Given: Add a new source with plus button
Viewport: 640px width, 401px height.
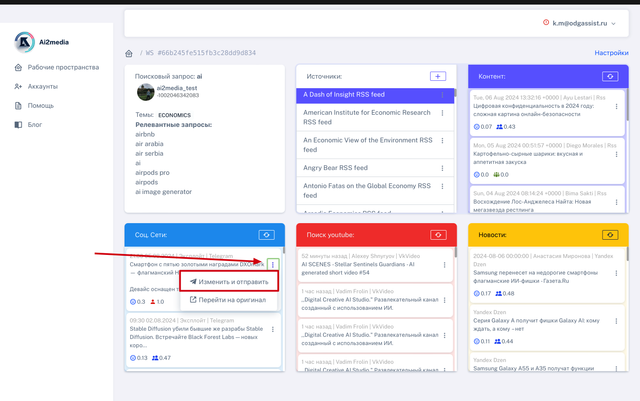Looking at the screenshot, I should tap(437, 76).
